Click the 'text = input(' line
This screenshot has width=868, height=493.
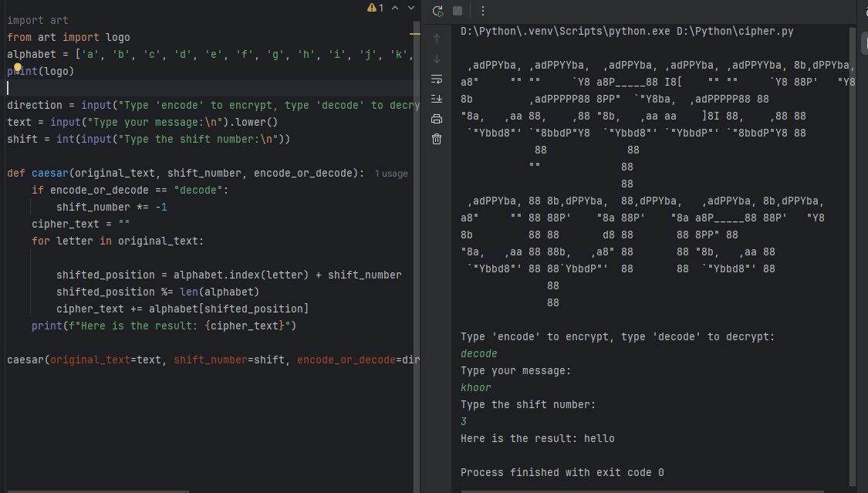[x=142, y=122]
